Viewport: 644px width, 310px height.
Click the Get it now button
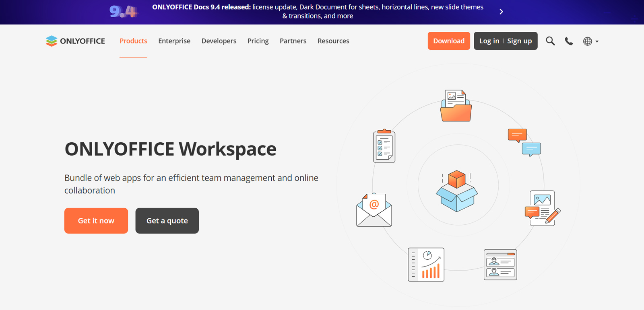pyautogui.click(x=96, y=221)
